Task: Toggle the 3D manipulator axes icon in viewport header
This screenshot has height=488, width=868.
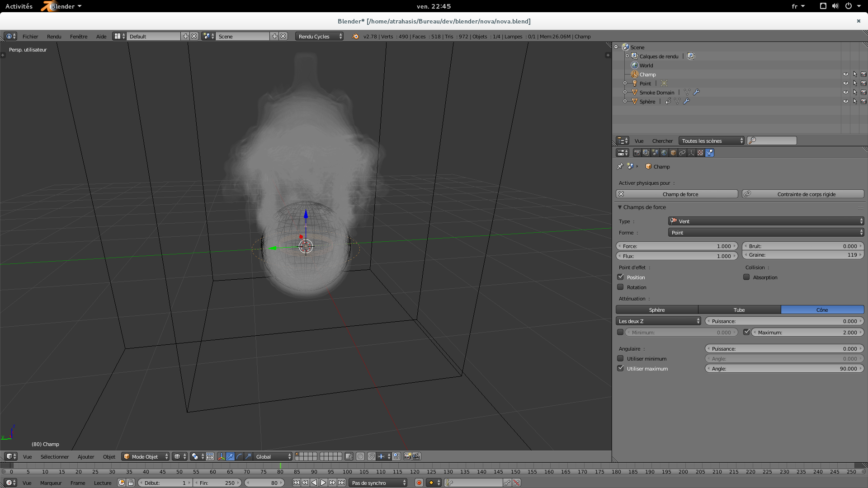Action: point(221,456)
